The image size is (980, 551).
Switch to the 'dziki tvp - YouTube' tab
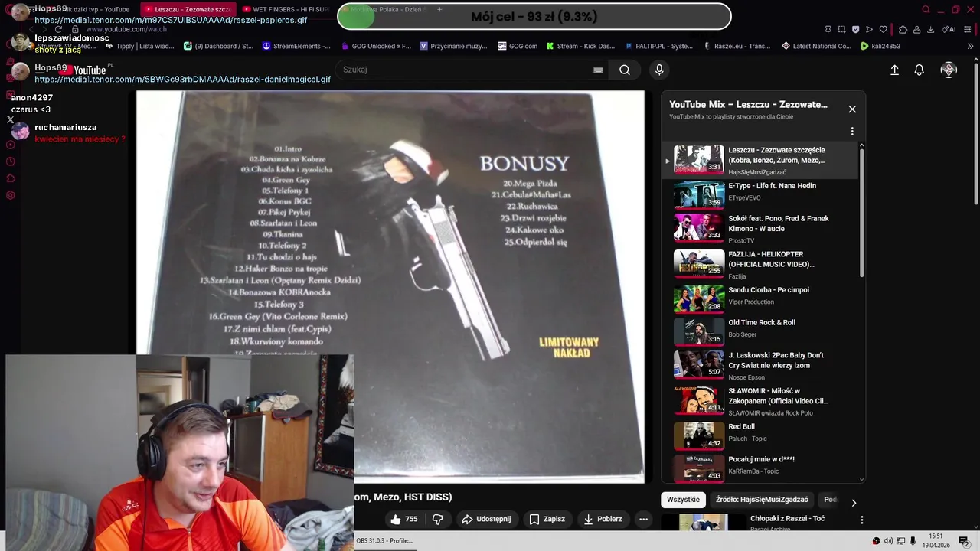click(x=98, y=9)
